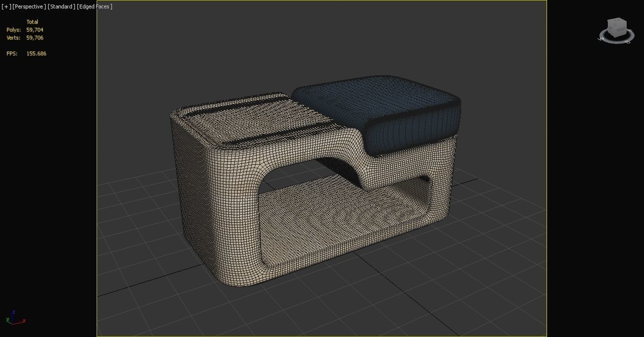
Task: Open the Perspective viewport view menu
Action: pos(29,6)
